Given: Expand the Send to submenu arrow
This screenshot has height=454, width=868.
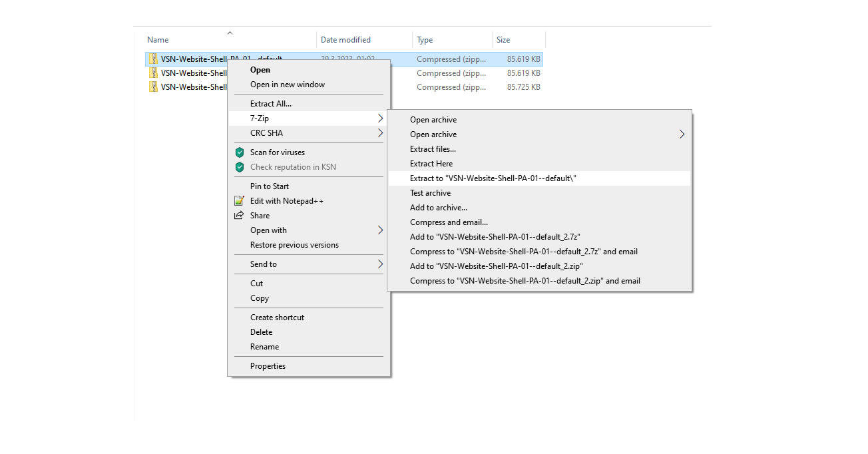Looking at the screenshot, I should tap(380, 264).
